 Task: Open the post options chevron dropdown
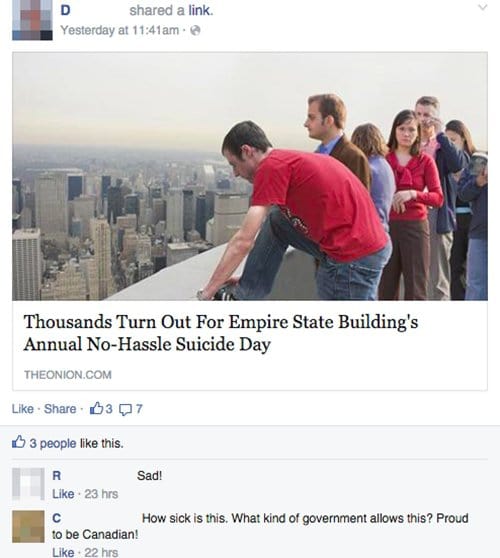(482, 7)
